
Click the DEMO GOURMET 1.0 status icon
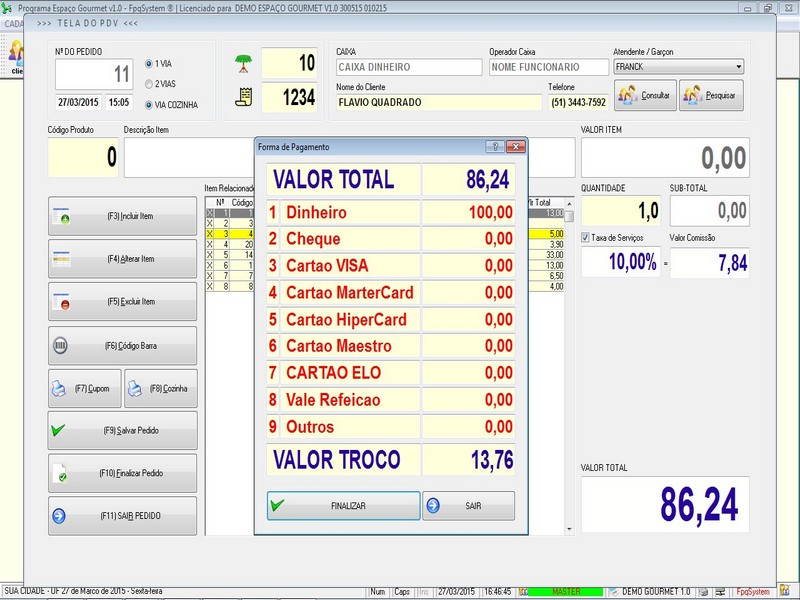tap(614, 592)
